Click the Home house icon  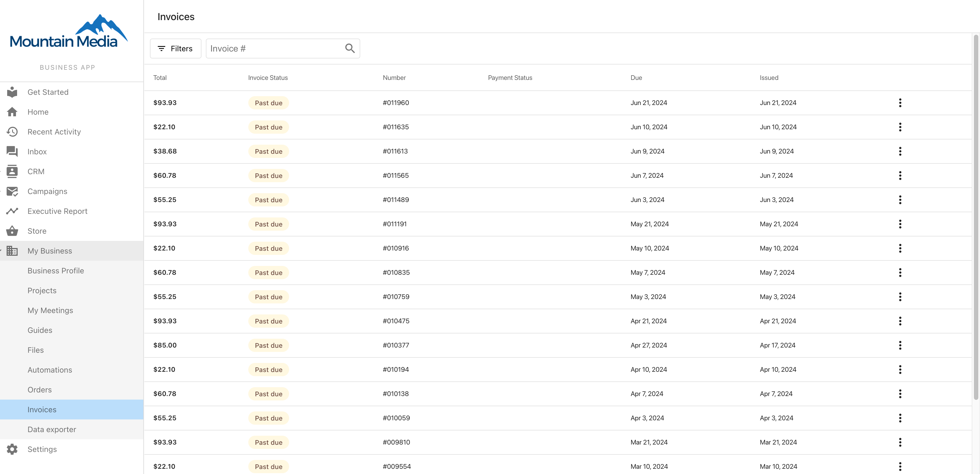[12, 112]
